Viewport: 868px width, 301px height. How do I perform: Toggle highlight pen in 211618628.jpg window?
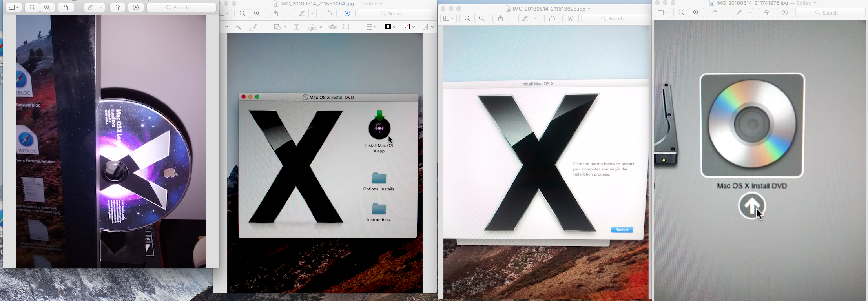(x=525, y=18)
